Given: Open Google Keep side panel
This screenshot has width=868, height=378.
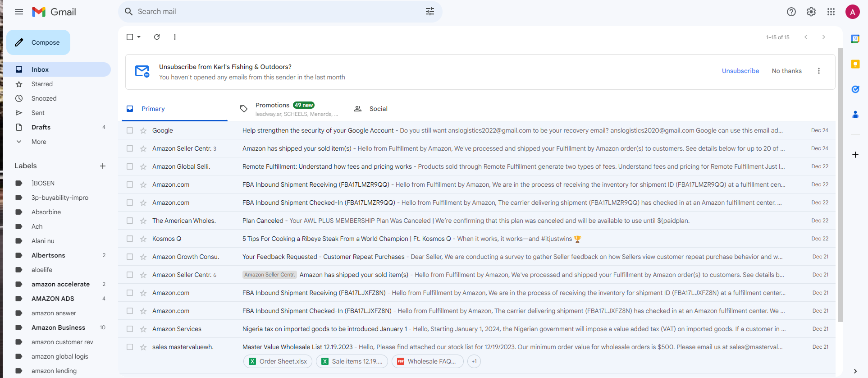Looking at the screenshot, I should (855, 64).
